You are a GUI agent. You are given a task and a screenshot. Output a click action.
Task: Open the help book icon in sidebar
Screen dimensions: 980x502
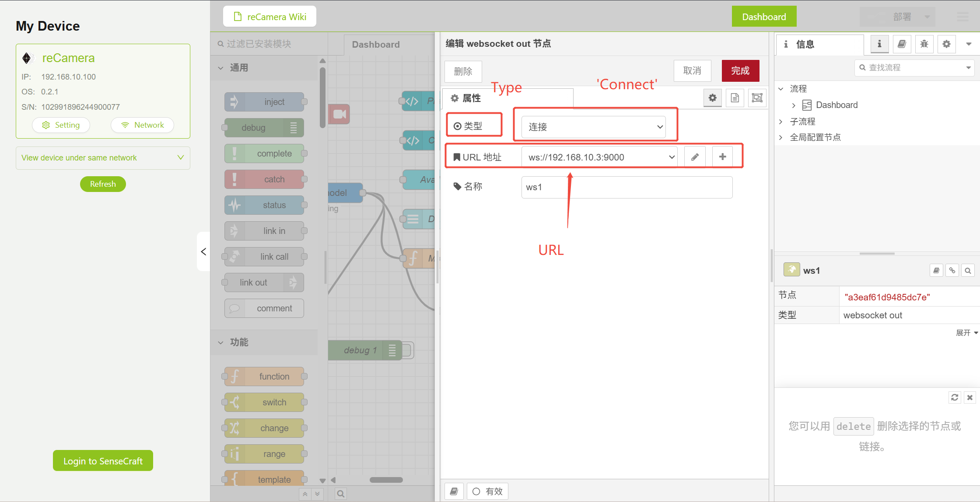(902, 44)
